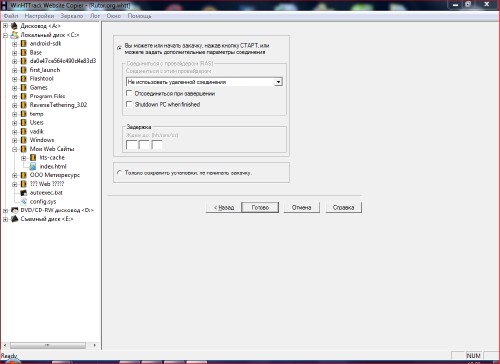Enable disconnect when finished checkbox
The width and height of the screenshot is (500, 364).
pos(129,93)
